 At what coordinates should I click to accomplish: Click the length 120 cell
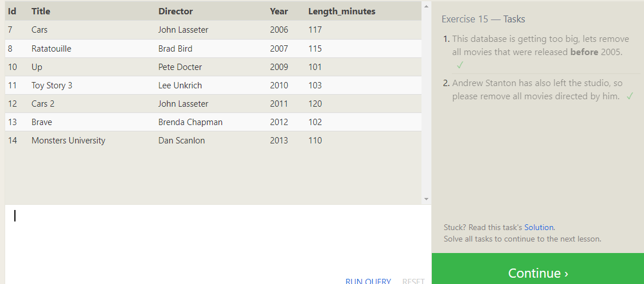[315, 104]
